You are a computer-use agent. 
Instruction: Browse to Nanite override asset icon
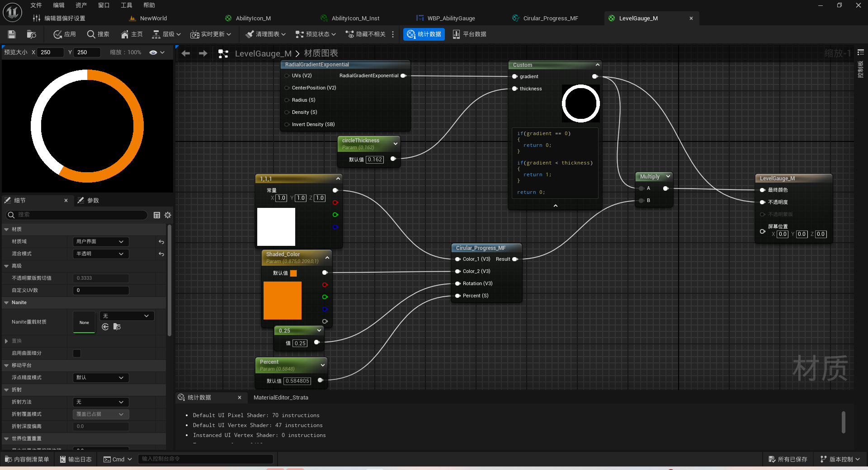click(117, 327)
